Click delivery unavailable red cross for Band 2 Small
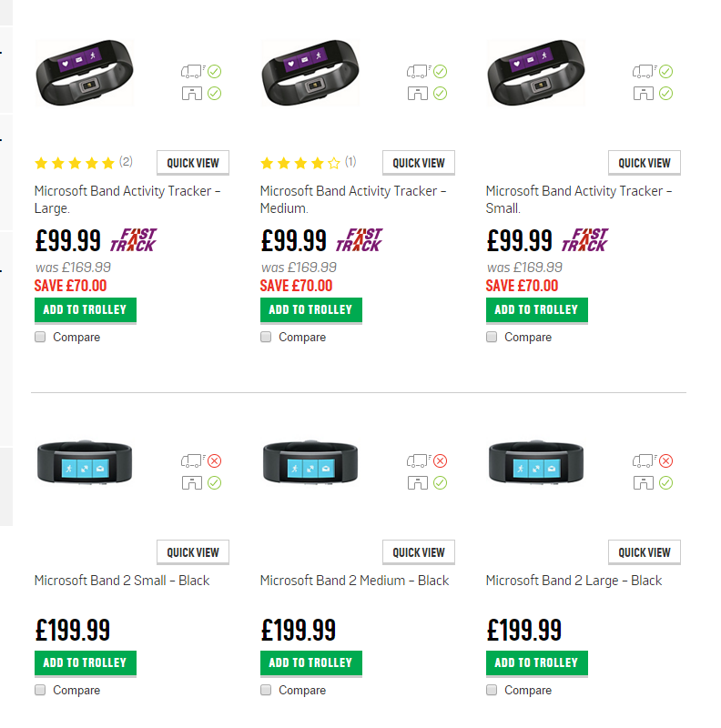 [x=214, y=460]
